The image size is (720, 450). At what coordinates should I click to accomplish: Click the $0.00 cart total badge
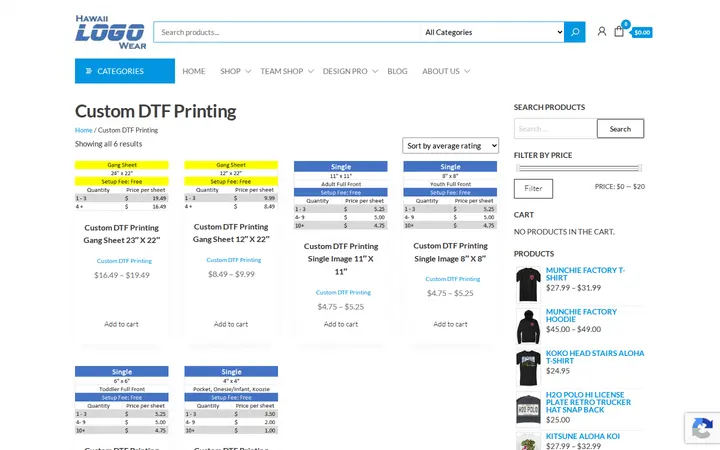click(642, 33)
